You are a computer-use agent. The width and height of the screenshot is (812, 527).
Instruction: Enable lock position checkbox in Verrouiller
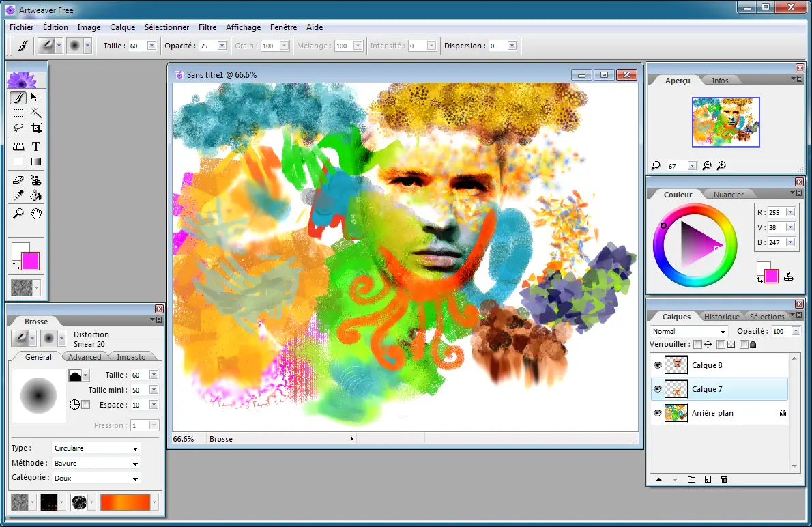697,345
